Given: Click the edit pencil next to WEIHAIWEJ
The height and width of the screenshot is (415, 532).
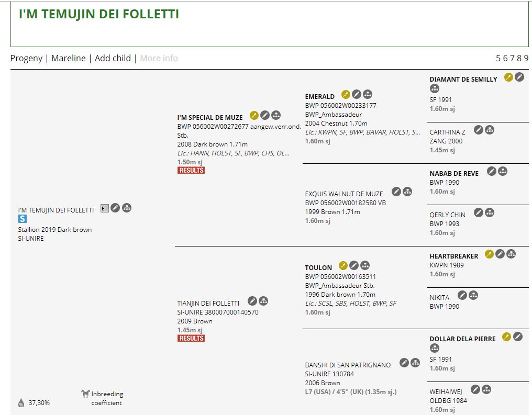Looking at the screenshot, I should click(475, 389).
